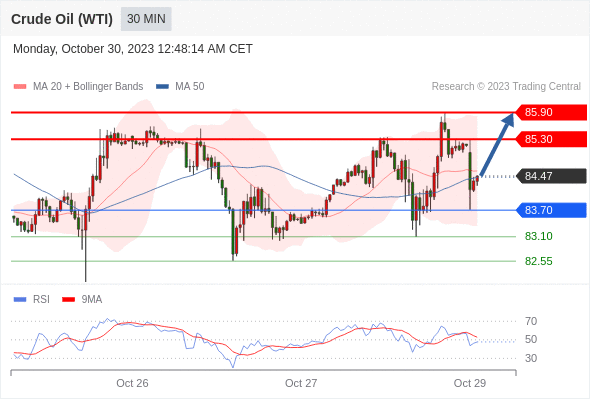Select the 84.47 current price tag

click(x=550, y=176)
